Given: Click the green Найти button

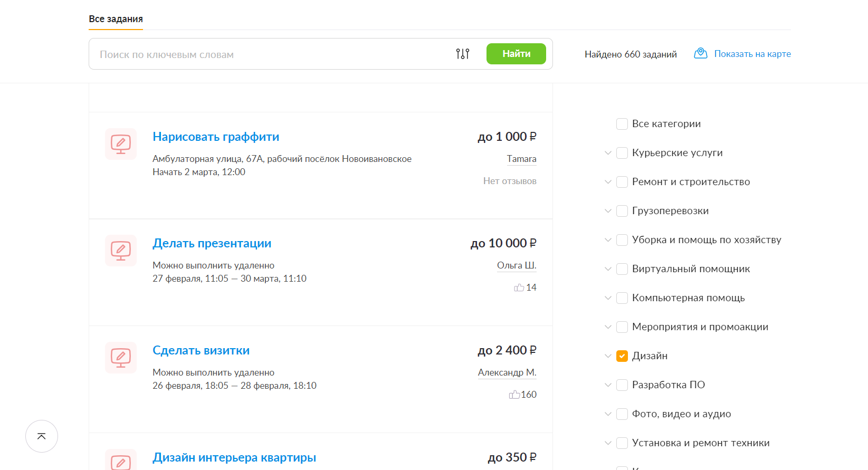Looking at the screenshot, I should (516, 54).
